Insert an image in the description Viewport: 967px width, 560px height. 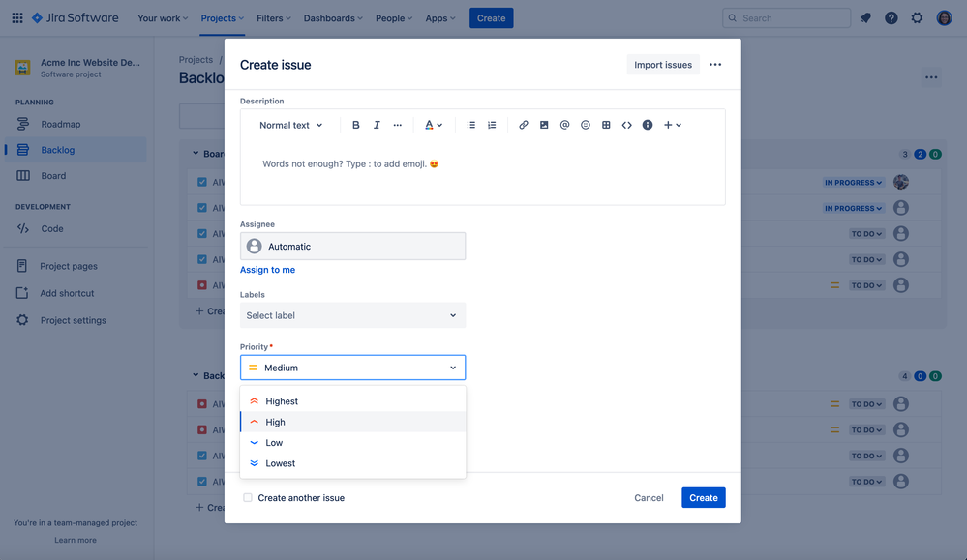tap(544, 125)
